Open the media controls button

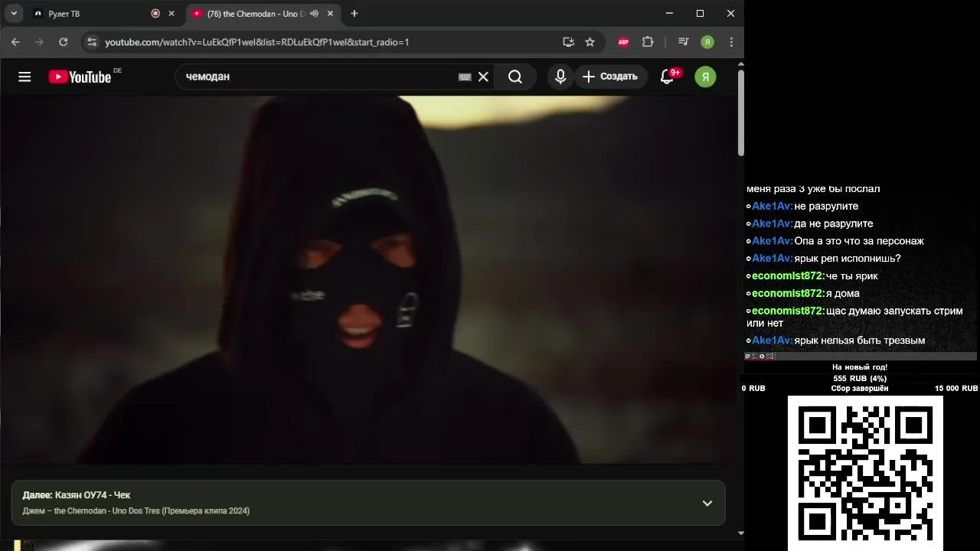[684, 42]
